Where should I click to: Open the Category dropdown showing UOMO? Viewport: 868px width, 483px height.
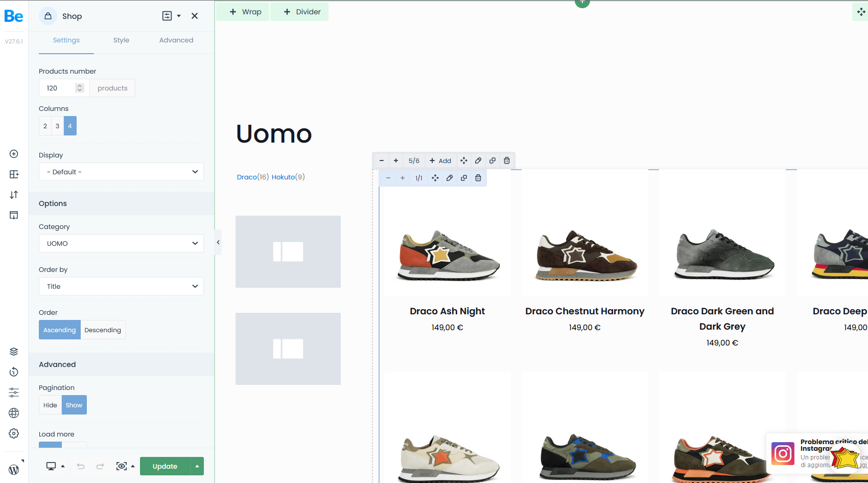coord(121,243)
